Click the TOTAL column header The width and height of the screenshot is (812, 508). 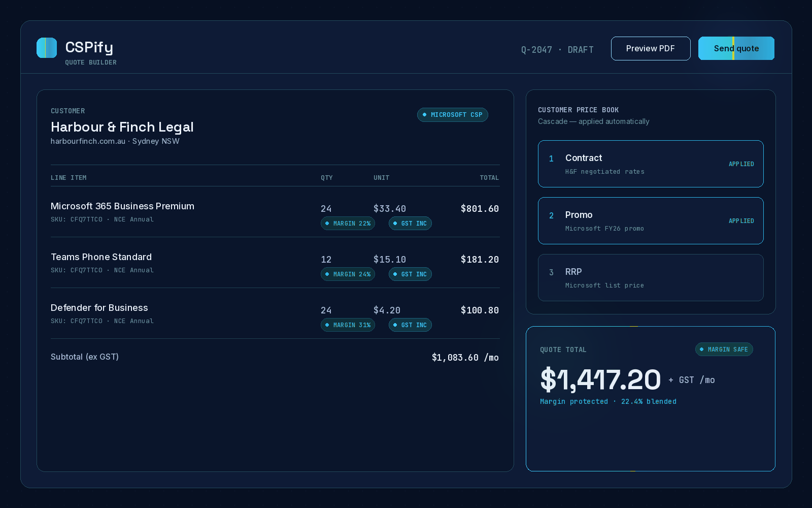[489, 178]
